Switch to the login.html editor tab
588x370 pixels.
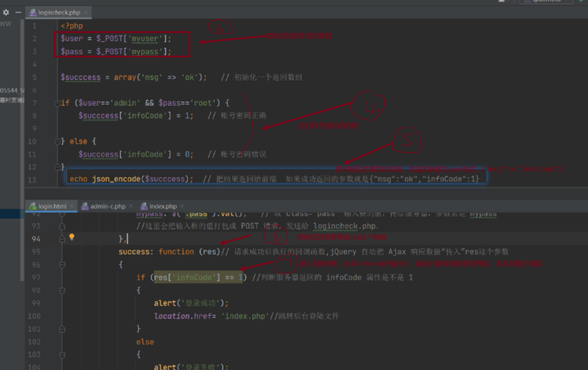pyautogui.click(x=51, y=206)
